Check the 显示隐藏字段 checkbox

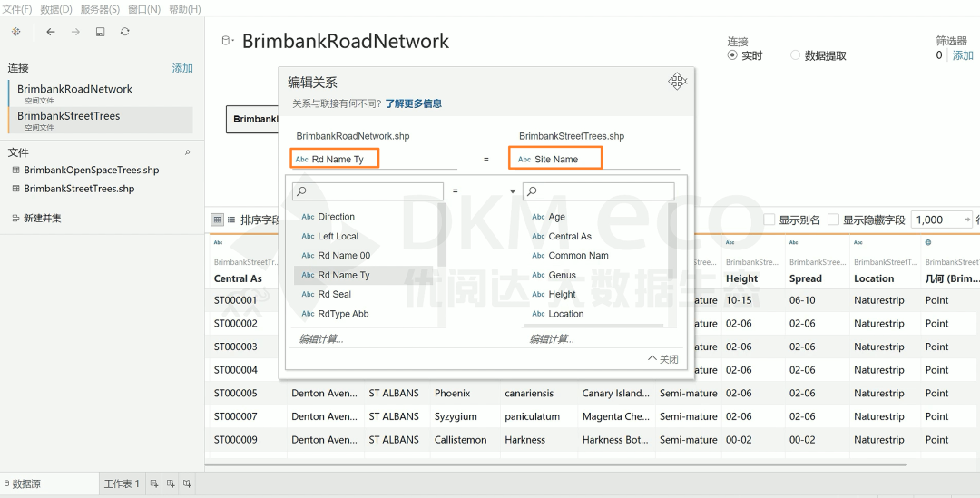point(833,220)
